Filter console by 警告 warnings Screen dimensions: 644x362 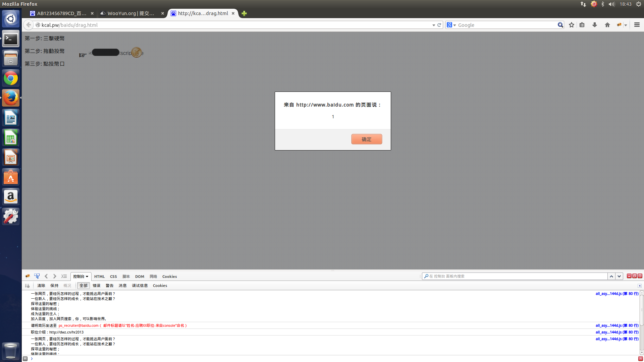[x=110, y=286]
